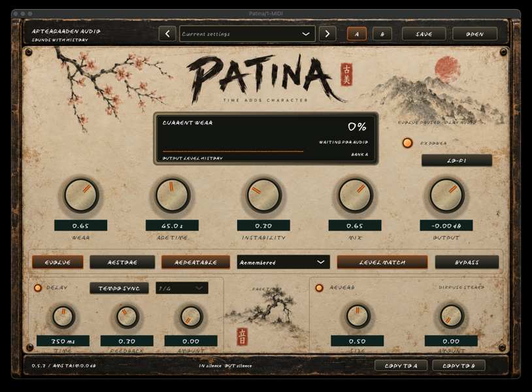Click the Delay Amount knob

pyautogui.click(x=191, y=317)
